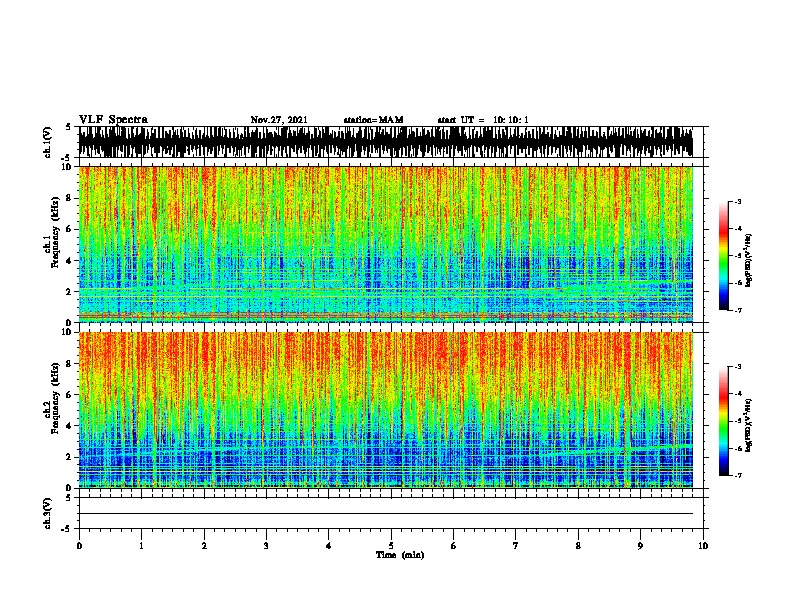Click time axis end label "10"
Screen dimensions: 792x612
click(703, 546)
